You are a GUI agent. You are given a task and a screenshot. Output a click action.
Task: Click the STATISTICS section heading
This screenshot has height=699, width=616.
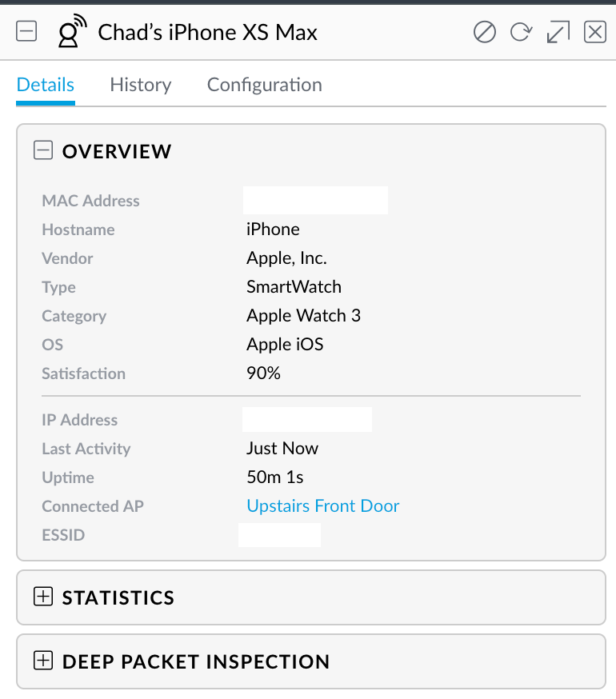[x=118, y=597]
